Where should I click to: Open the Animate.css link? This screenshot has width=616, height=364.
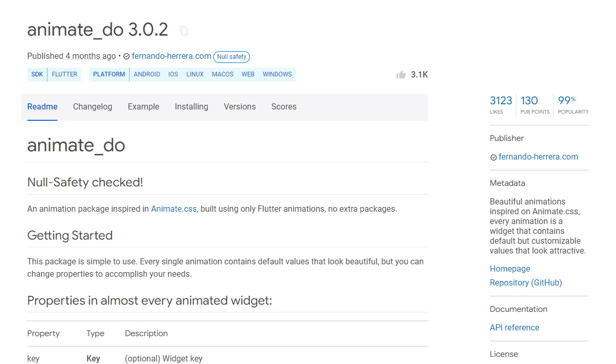point(173,209)
